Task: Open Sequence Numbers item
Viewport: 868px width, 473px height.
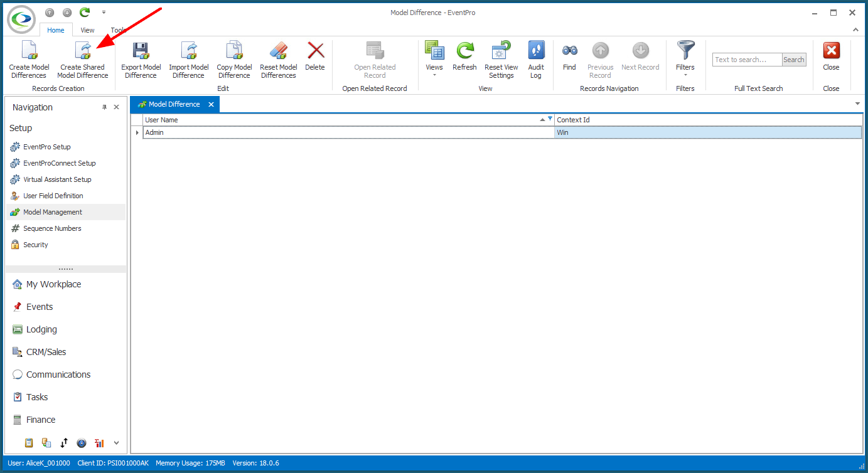Action: coord(52,228)
